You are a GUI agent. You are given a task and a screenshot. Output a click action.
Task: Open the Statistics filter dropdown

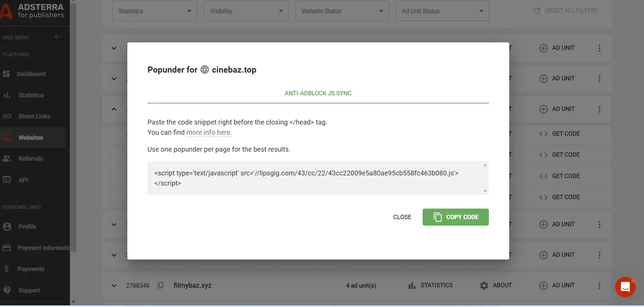pos(155,11)
